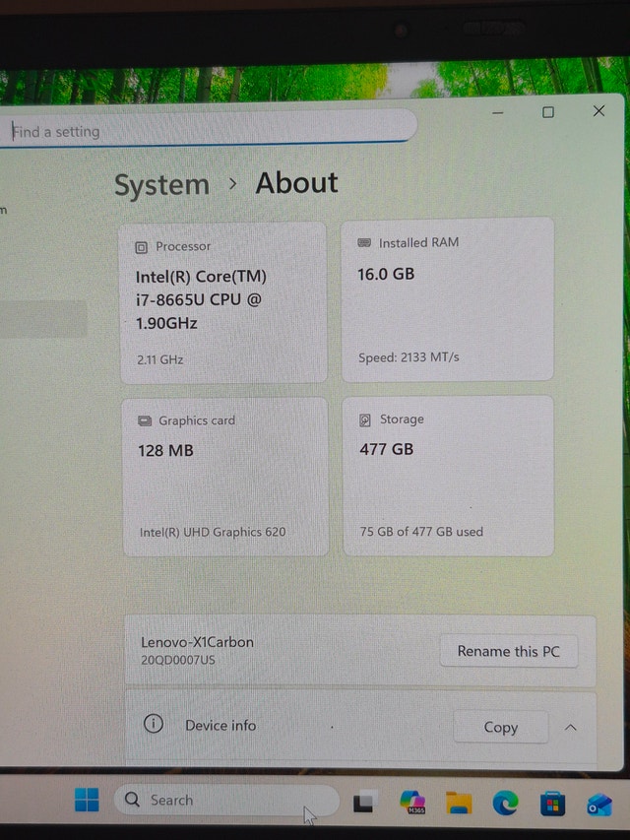The height and width of the screenshot is (840, 630).
Task: Click the Graphics card icon
Action: 145,420
